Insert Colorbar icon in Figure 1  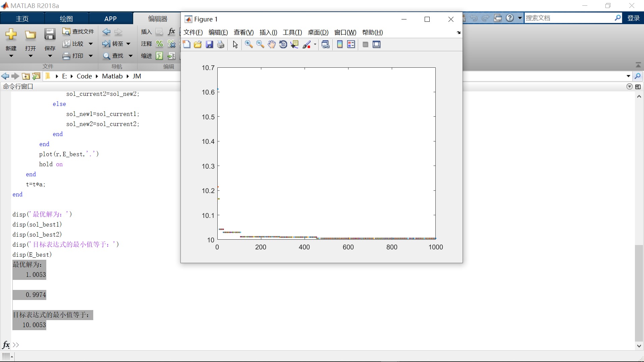coord(340,45)
